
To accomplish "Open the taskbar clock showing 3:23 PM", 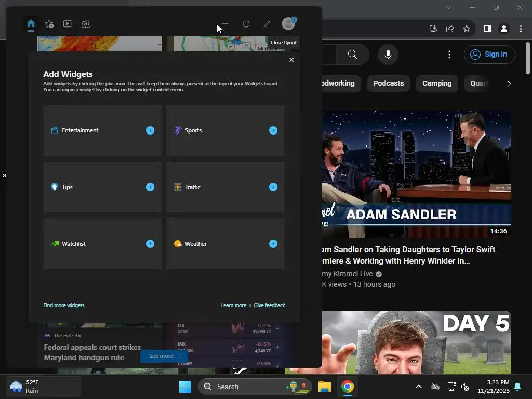I will pyautogui.click(x=494, y=387).
